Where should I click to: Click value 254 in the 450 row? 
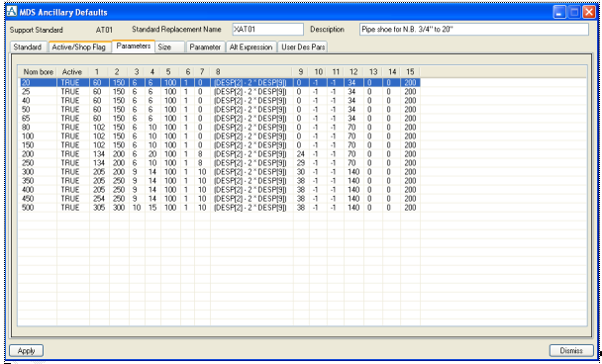(99, 199)
